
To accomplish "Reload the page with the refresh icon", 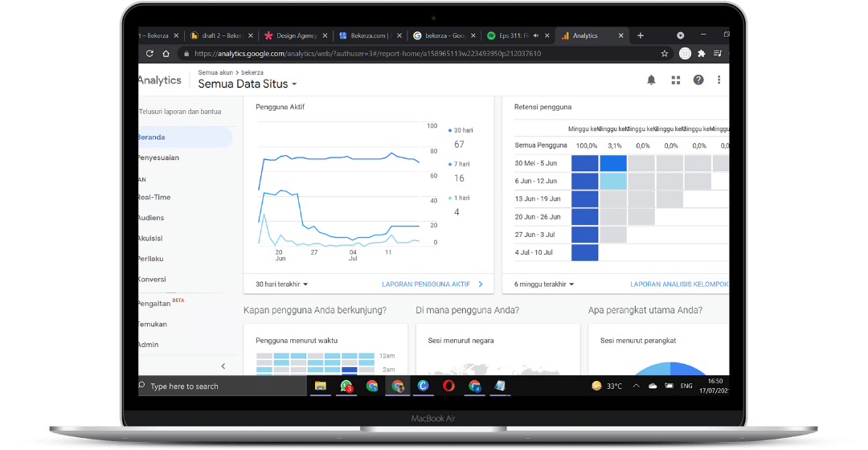I will pyautogui.click(x=149, y=54).
